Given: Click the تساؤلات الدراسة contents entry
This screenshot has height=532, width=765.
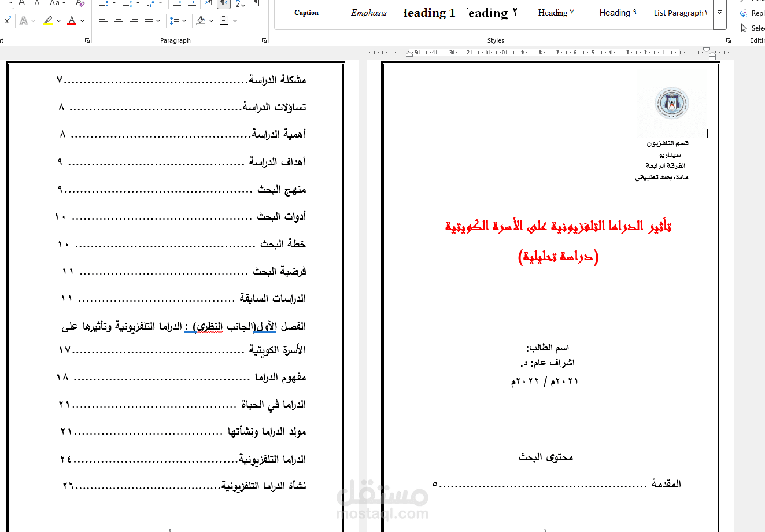Looking at the screenshot, I should [x=182, y=107].
